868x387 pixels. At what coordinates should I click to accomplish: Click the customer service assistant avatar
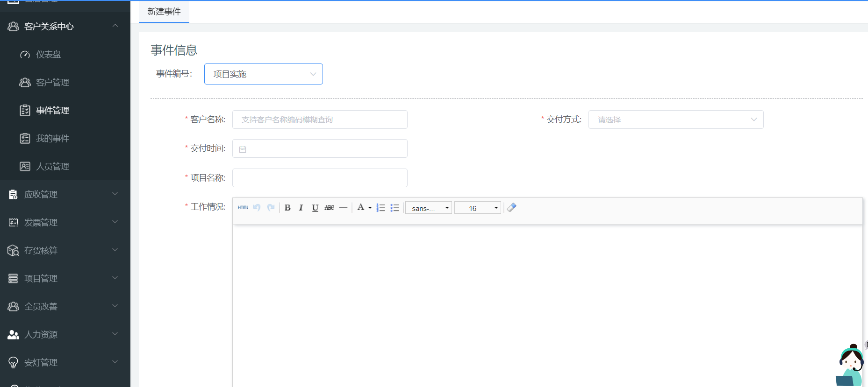850,366
